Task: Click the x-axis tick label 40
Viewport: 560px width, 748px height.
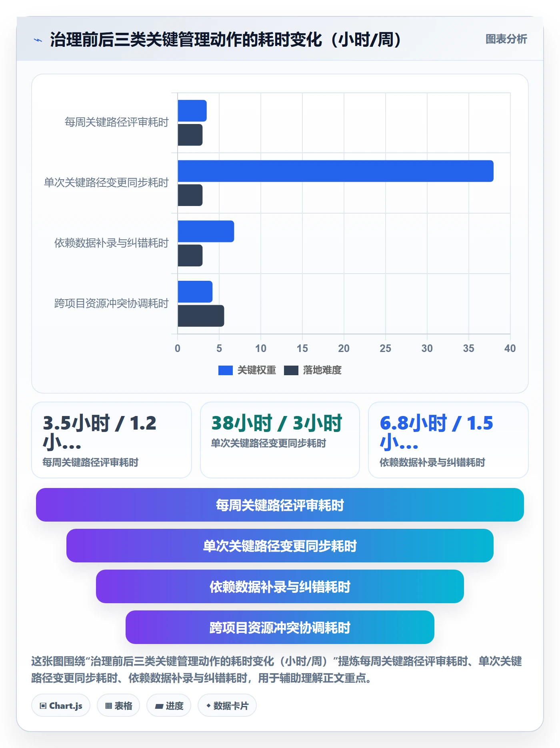Action: [510, 348]
